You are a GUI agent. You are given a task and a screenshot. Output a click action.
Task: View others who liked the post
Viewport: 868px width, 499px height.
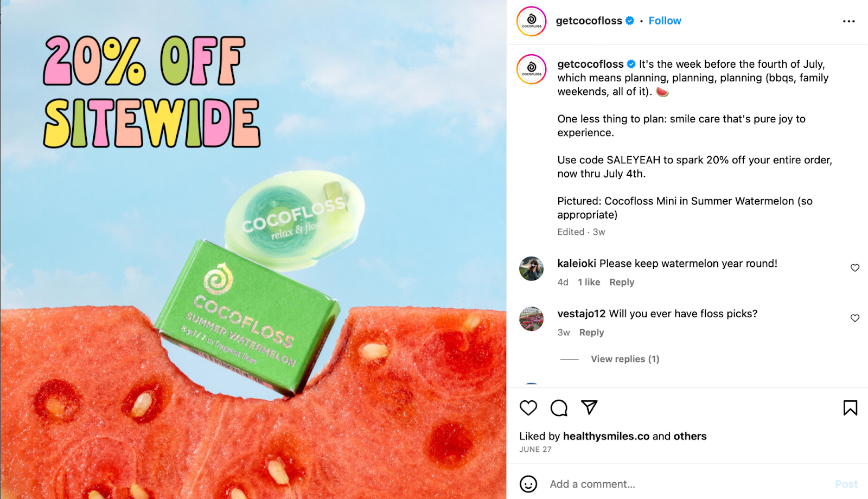pyautogui.click(x=690, y=436)
